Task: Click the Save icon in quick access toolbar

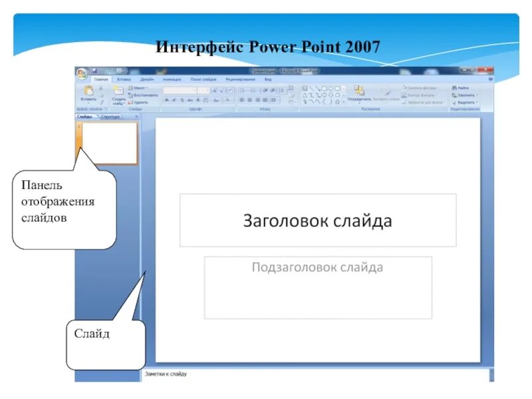Action: click(94, 71)
